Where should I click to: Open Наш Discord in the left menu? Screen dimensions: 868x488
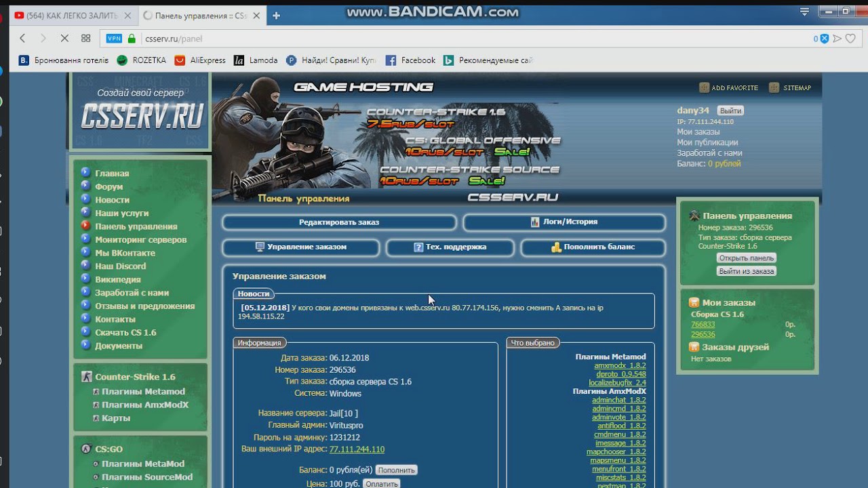(121, 266)
